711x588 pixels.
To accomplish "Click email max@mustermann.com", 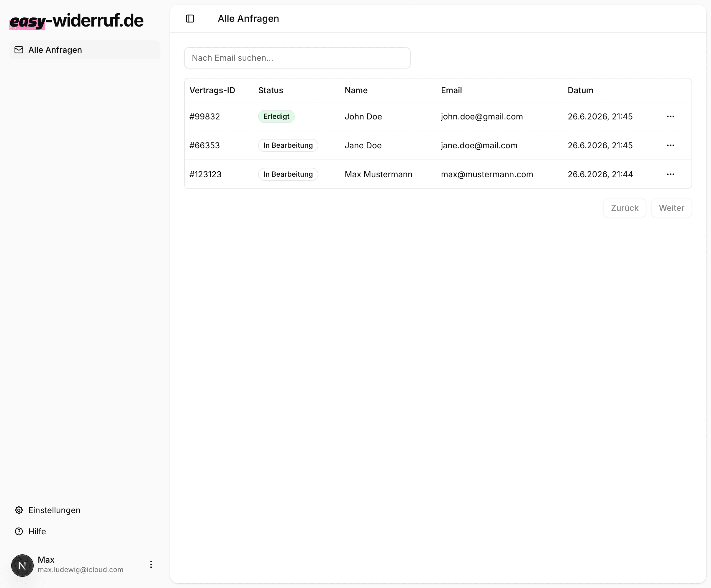I will (x=487, y=174).
